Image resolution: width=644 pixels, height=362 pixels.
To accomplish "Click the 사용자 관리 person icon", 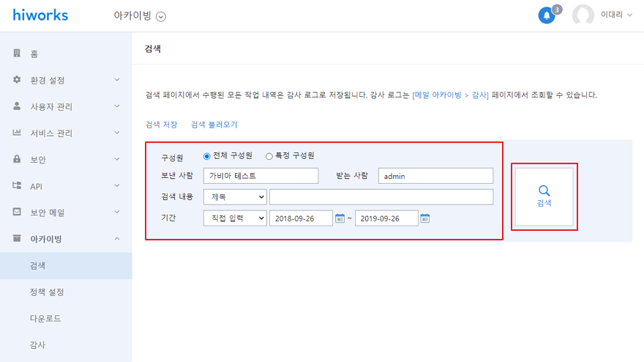I will pyautogui.click(x=17, y=106).
